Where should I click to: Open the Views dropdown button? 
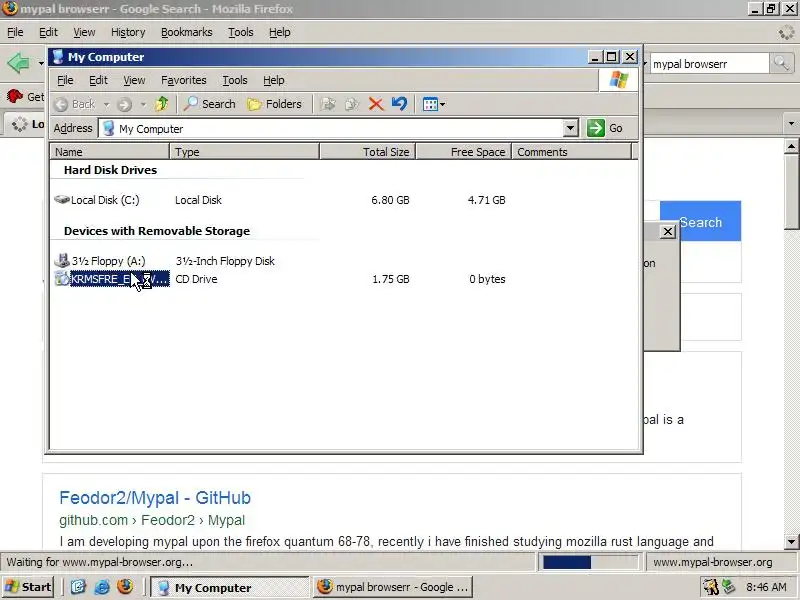point(434,104)
